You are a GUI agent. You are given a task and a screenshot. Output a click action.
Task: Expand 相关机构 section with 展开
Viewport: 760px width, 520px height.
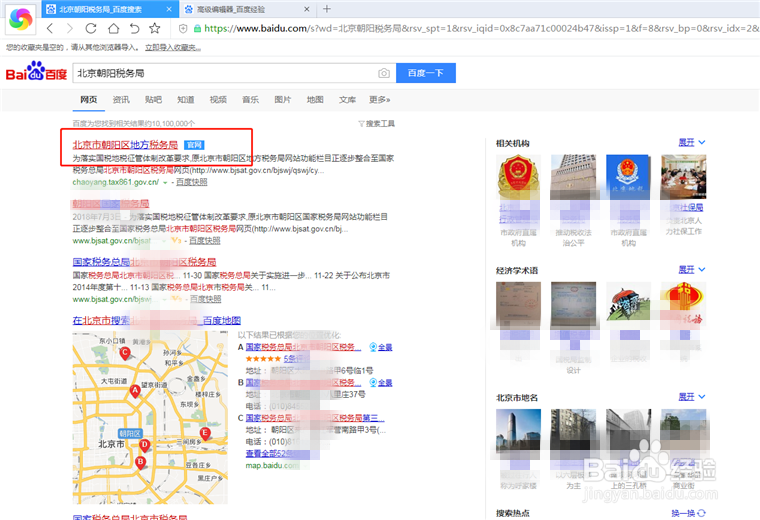pyautogui.click(x=692, y=142)
